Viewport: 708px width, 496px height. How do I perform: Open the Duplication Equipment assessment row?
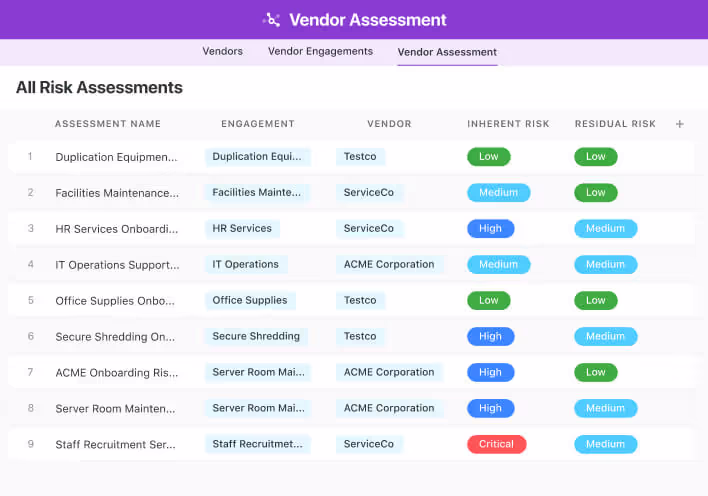click(x=117, y=157)
